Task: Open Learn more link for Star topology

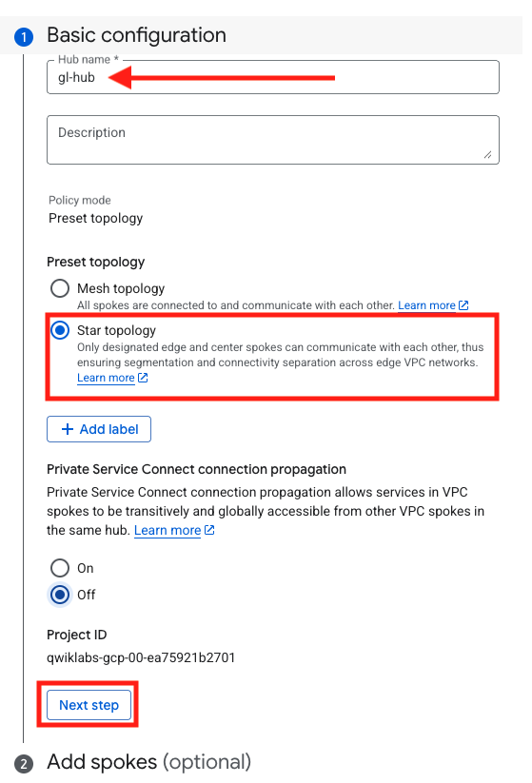Action: pos(106,378)
